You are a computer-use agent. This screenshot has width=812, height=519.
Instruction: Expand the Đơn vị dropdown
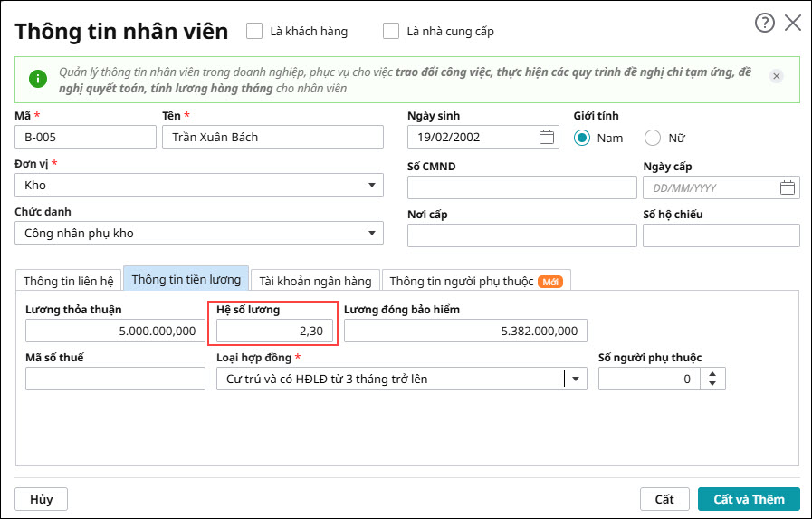[x=371, y=185]
